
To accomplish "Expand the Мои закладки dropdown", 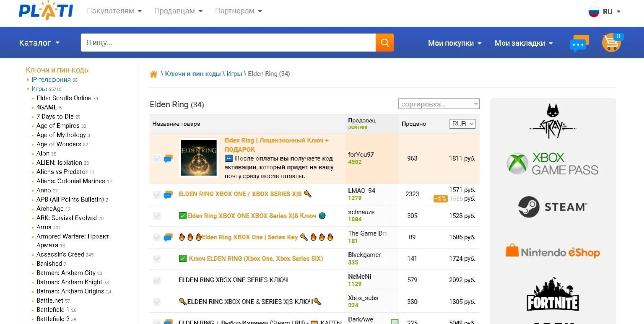I will 524,43.
